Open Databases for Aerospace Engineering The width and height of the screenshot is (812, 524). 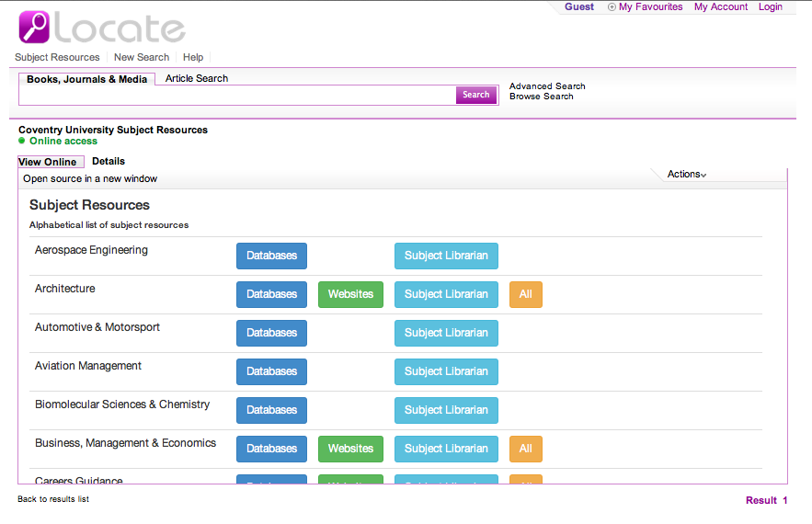tap(271, 256)
